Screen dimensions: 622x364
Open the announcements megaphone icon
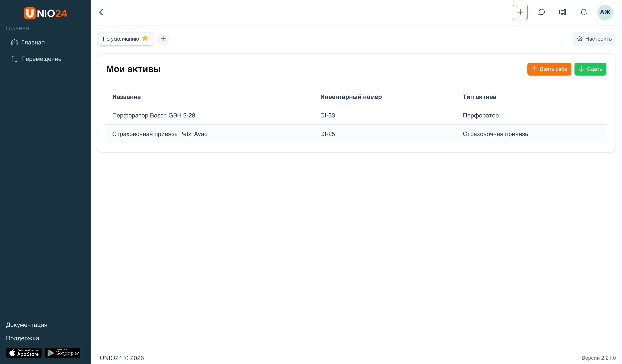tap(563, 12)
